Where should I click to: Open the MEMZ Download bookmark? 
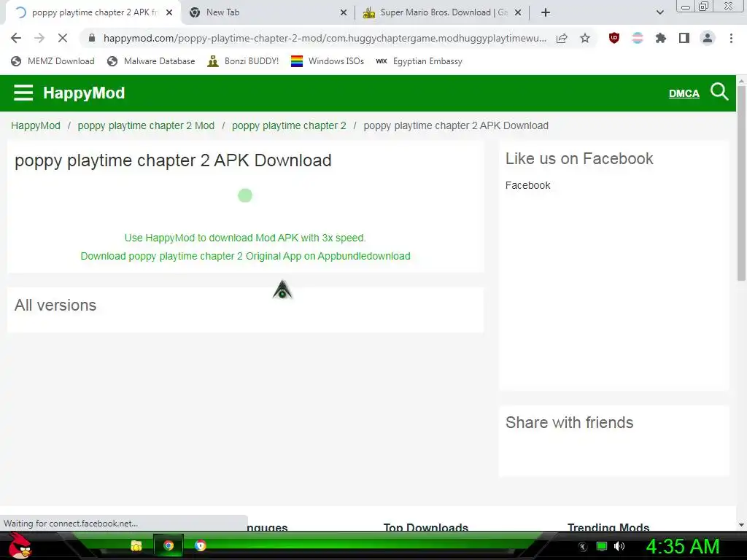[53, 61]
